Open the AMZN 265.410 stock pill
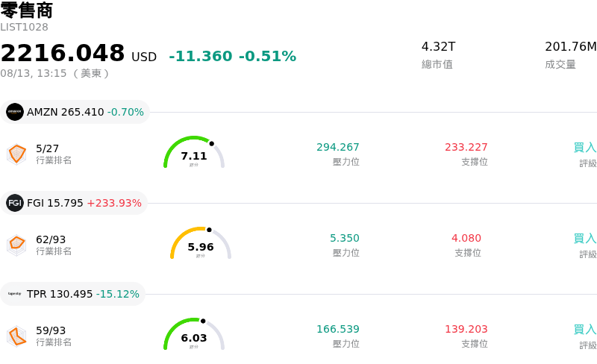 (x=75, y=112)
